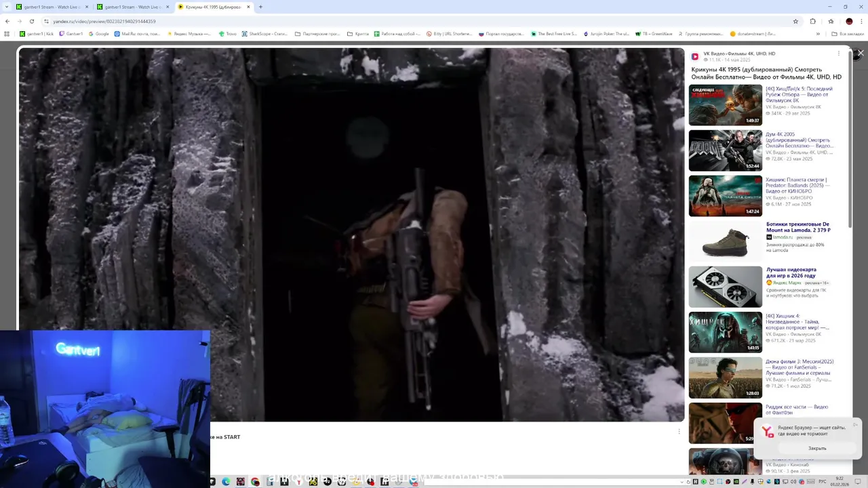Close the video preview overlay with X
This screenshot has width=868, height=488.
(861, 53)
